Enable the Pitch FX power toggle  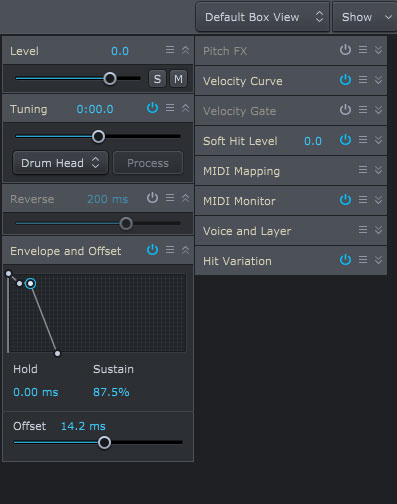(345, 50)
